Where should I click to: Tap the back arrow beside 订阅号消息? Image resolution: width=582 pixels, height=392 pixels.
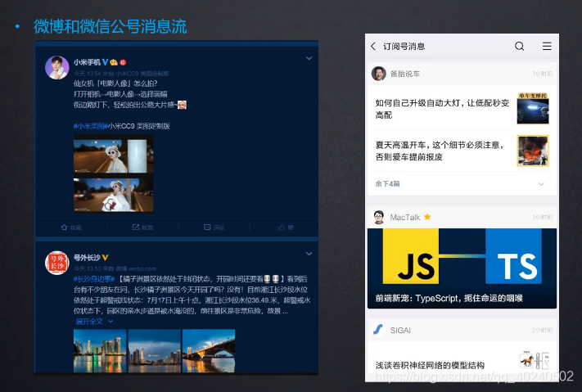point(373,46)
